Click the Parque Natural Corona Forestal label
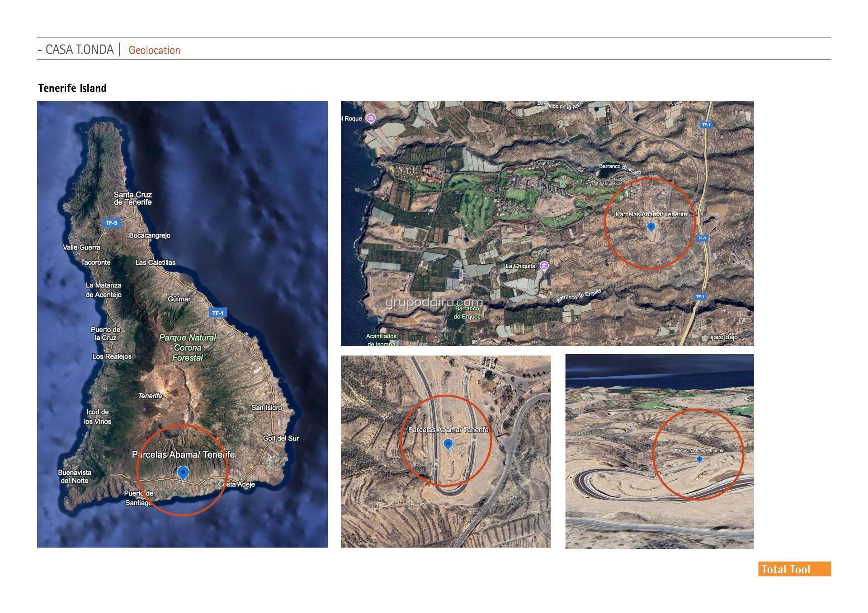868x613 pixels. 188,347
